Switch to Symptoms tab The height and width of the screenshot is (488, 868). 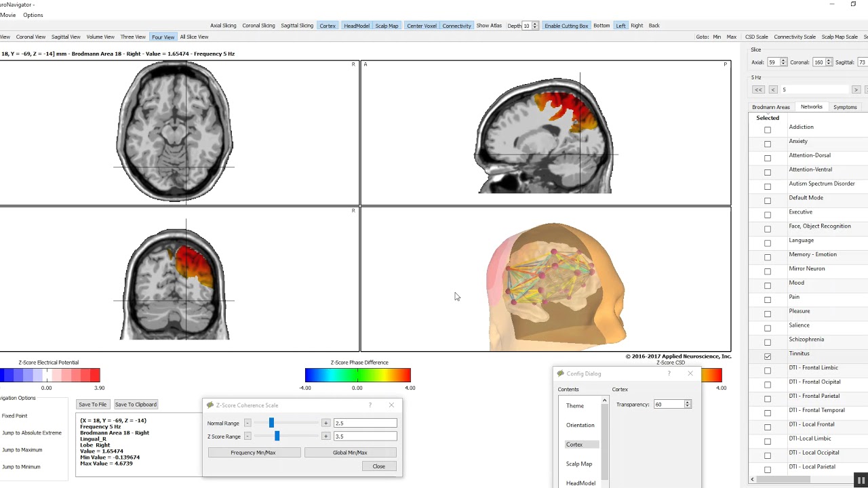845,107
